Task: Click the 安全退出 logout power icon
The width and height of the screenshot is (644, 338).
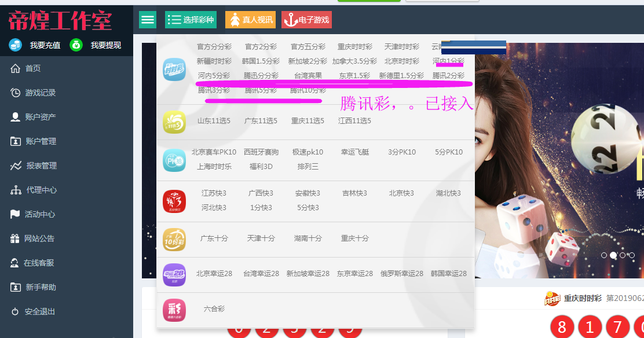Action: [x=15, y=311]
